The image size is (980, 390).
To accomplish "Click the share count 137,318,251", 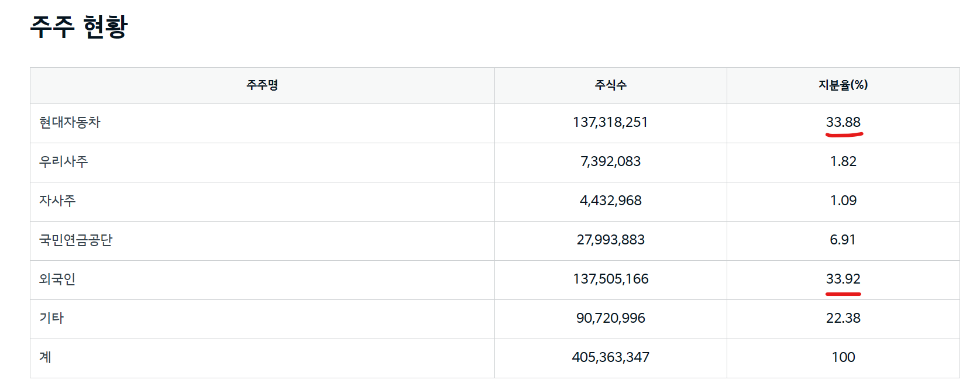I will coord(610,123).
